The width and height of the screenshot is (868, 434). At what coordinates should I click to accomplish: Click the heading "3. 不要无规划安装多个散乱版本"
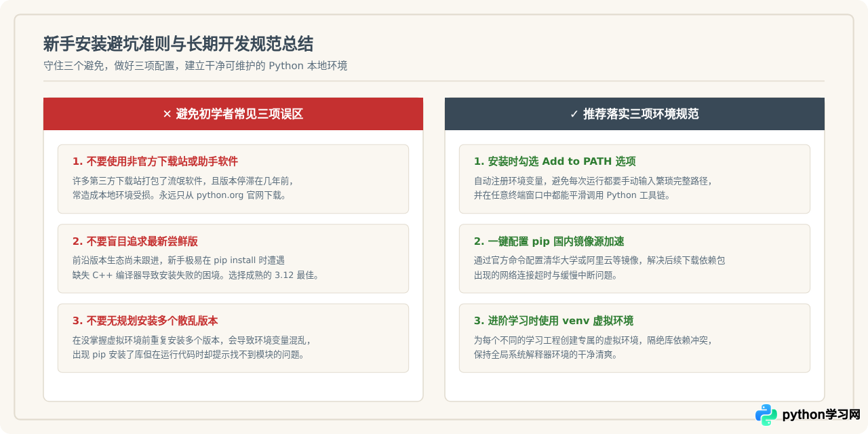(x=145, y=321)
